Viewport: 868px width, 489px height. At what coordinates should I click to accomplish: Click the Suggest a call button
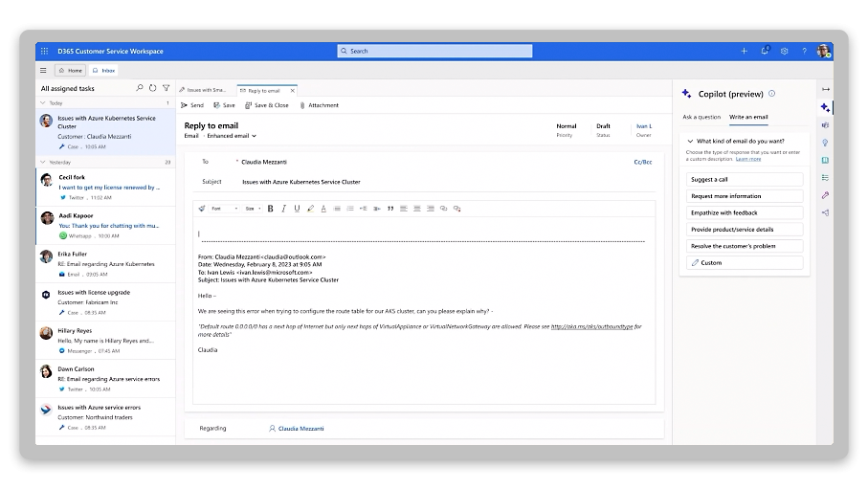tap(745, 180)
